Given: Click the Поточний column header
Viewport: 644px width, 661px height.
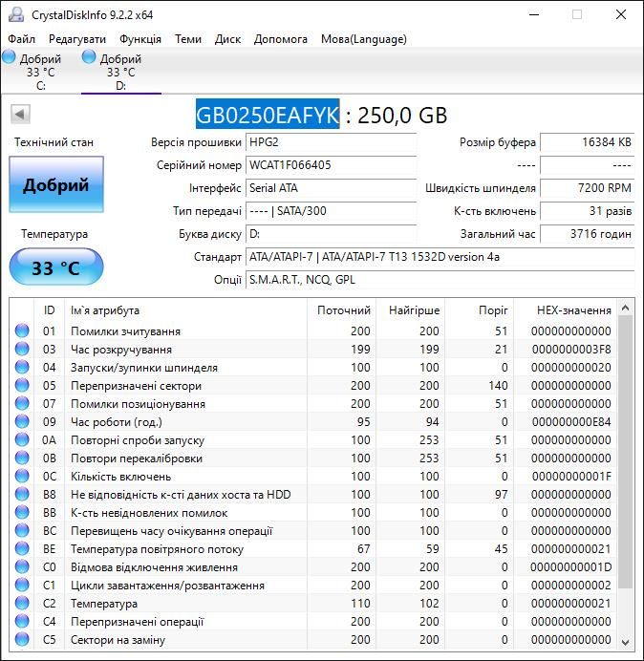Looking at the screenshot, I should 344,310.
